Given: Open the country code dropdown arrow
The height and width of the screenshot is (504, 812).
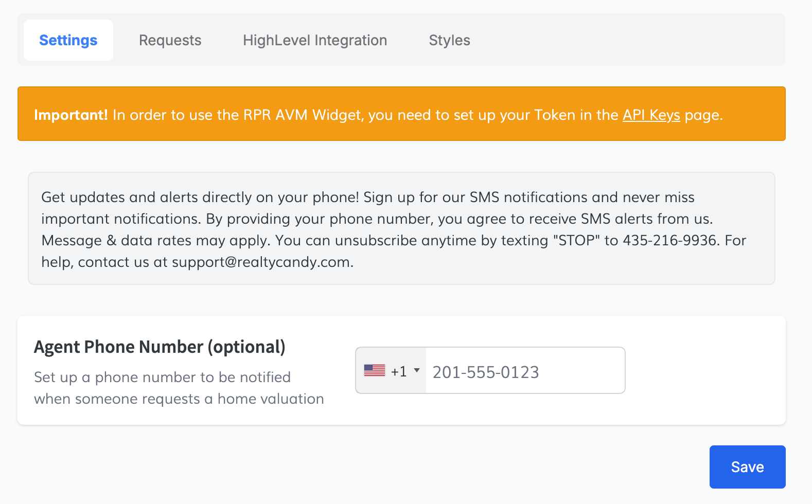Looking at the screenshot, I should tap(417, 370).
